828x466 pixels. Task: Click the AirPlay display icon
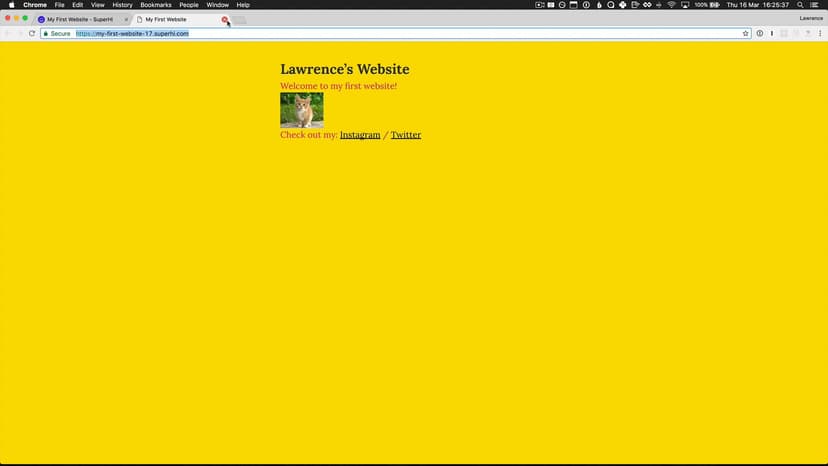pos(684,5)
